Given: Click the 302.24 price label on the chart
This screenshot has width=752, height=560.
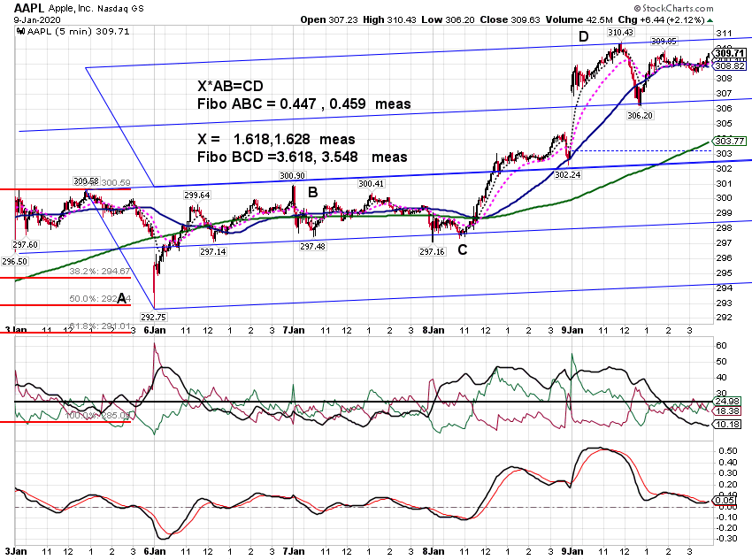Looking at the screenshot, I should [568, 174].
